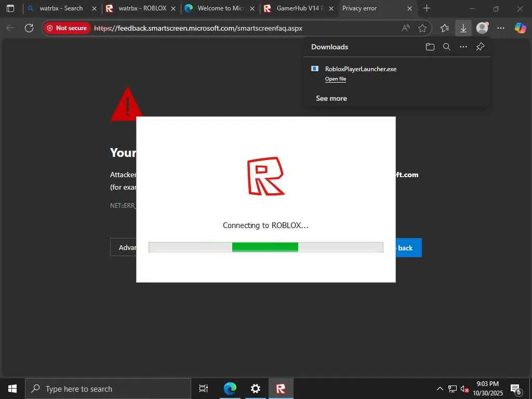Viewport: 532px width, 399px height.
Task: Click the Go back button on error page
Action: pos(409,248)
